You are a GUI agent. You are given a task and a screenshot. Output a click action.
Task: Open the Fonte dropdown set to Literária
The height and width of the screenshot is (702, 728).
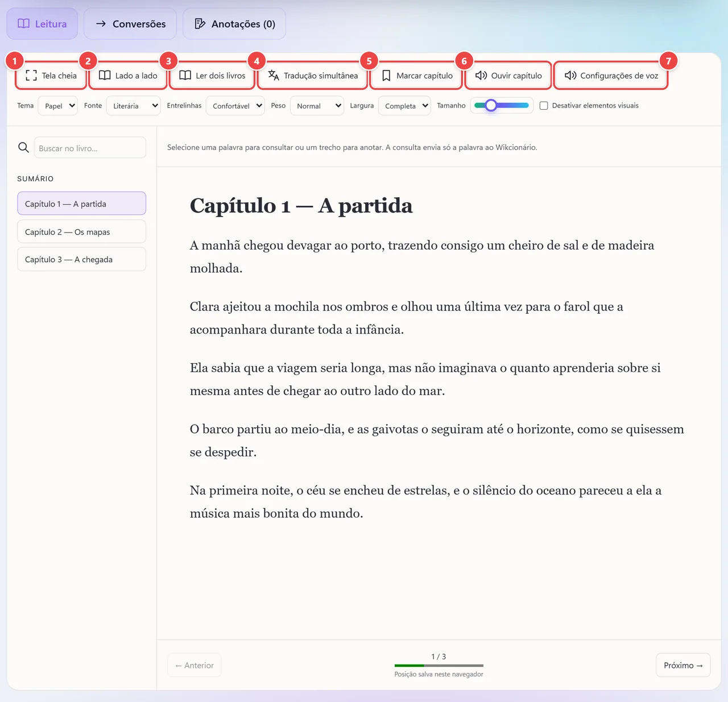[133, 106]
